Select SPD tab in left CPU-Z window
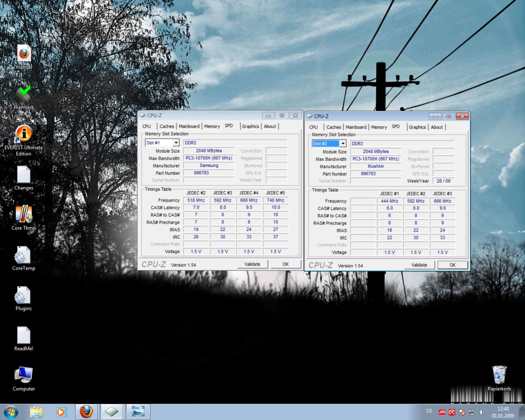 (229, 126)
